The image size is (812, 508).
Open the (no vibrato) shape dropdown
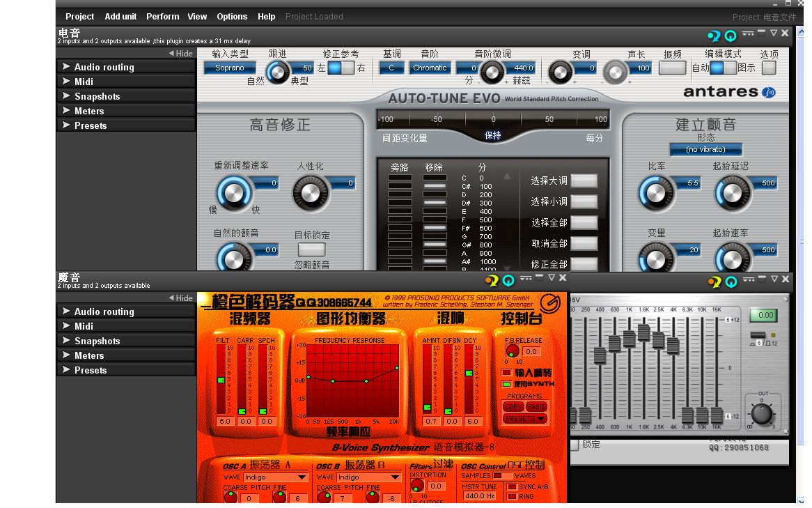click(x=706, y=149)
